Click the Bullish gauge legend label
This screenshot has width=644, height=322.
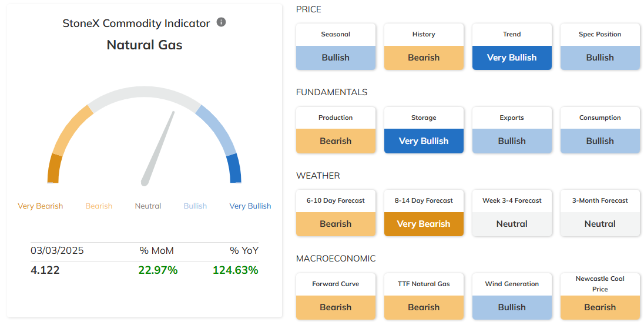195,206
